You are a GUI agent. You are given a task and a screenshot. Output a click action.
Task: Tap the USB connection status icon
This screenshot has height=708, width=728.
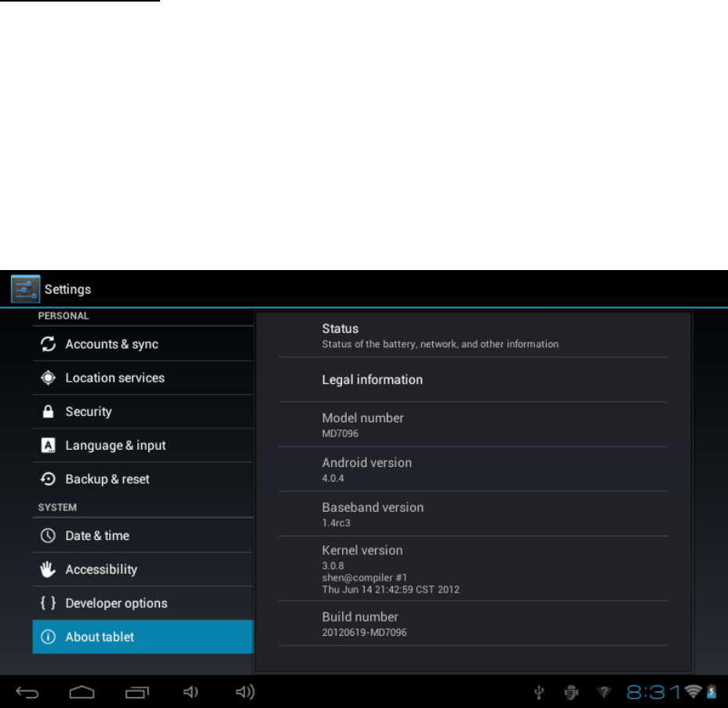coord(539,692)
